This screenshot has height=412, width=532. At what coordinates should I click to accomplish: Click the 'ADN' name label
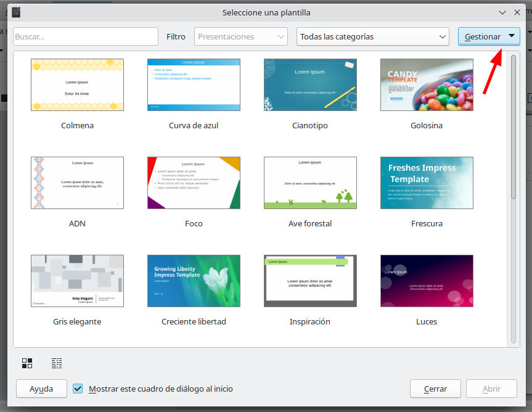point(77,224)
